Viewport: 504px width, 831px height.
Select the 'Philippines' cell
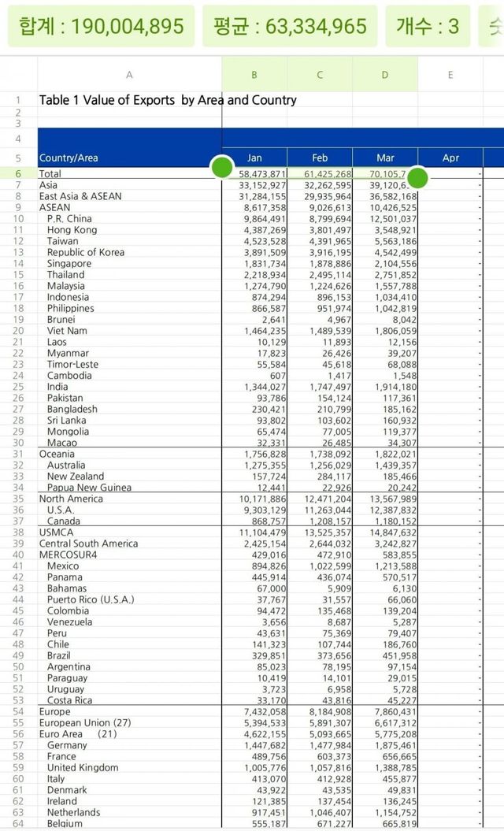tap(130, 308)
